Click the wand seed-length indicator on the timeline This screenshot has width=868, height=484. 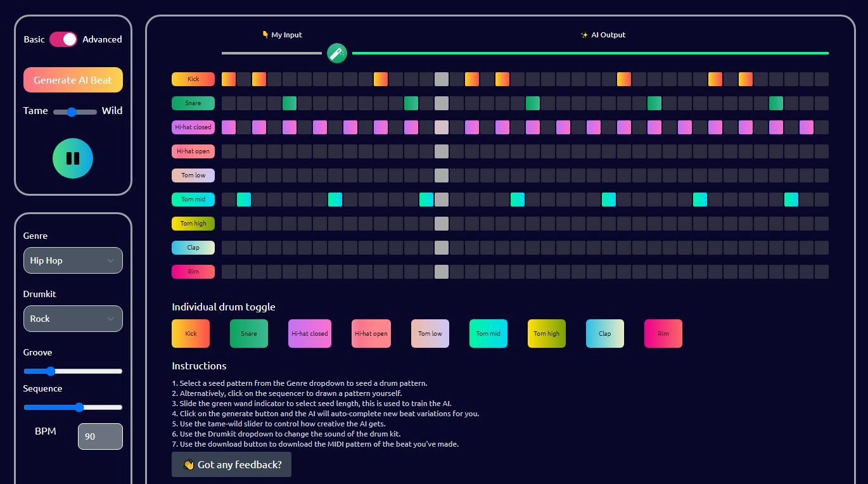pyautogui.click(x=336, y=53)
